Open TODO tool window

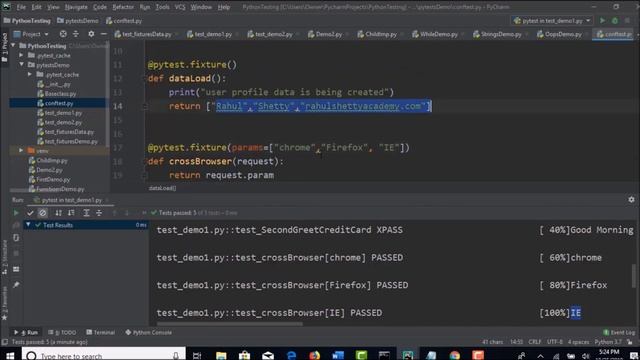[62, 332]
